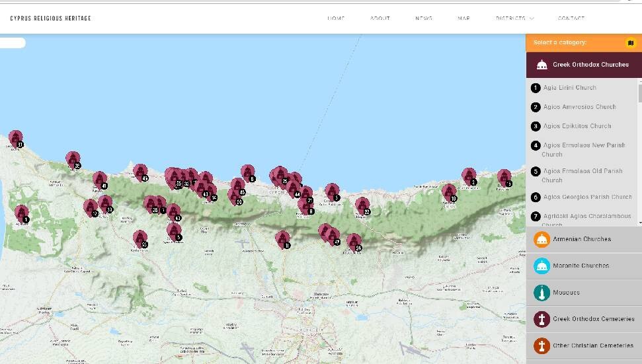
Task: Select map marker number 30
Action: (235, 196)
